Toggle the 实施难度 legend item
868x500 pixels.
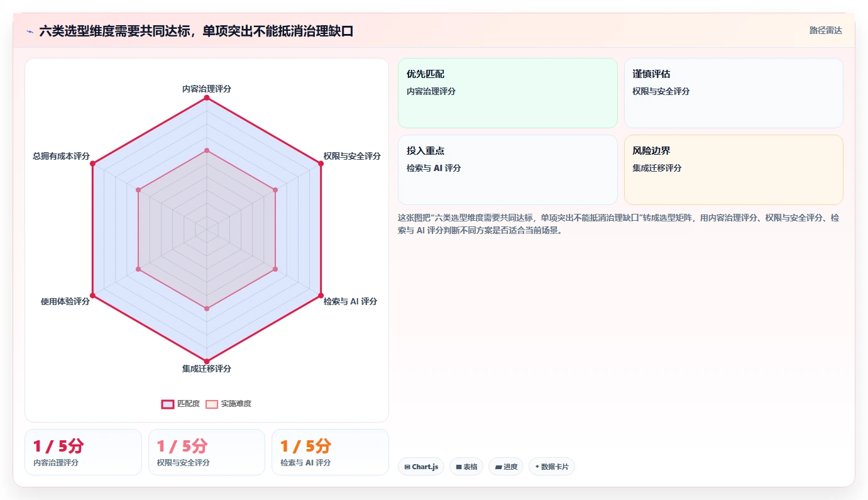click(x=229, y=404)
